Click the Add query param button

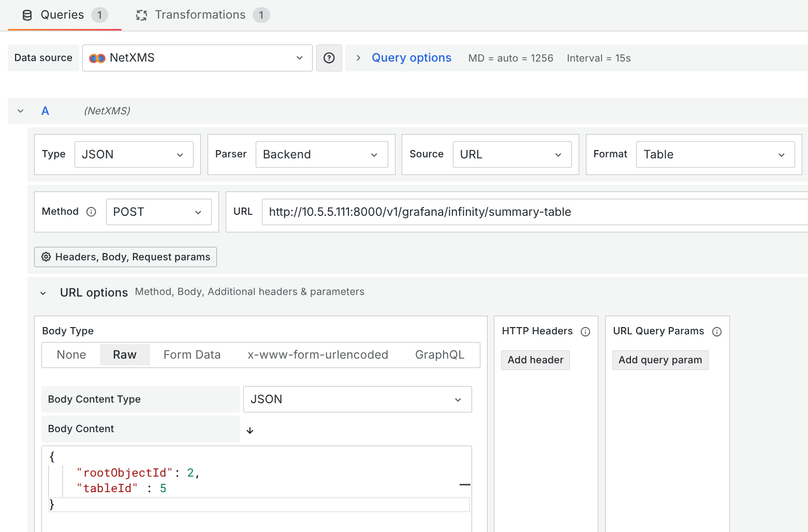pyautogui.click(x=660, y=360)
